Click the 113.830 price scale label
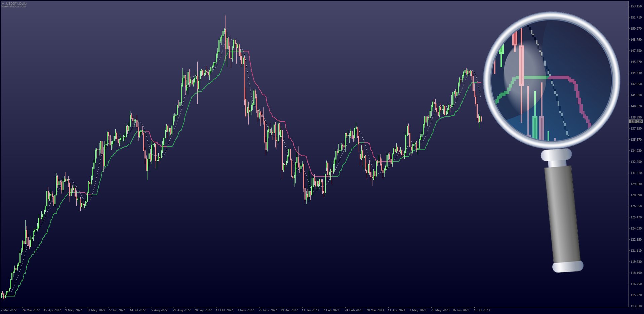 636,306
